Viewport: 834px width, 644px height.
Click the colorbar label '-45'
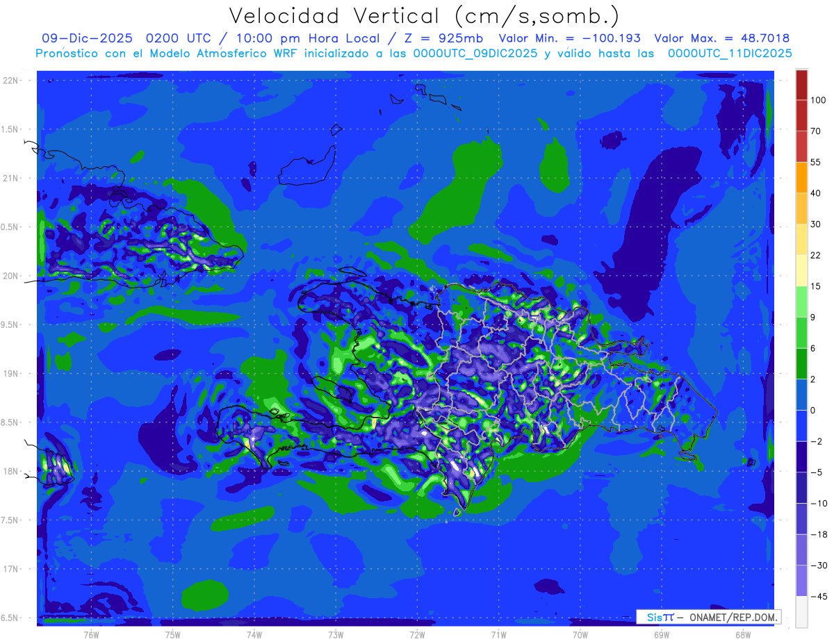point(818,596)
